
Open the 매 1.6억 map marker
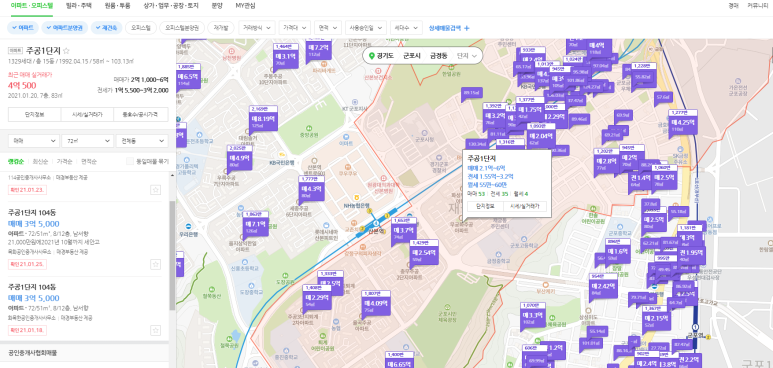coord(618,253)
